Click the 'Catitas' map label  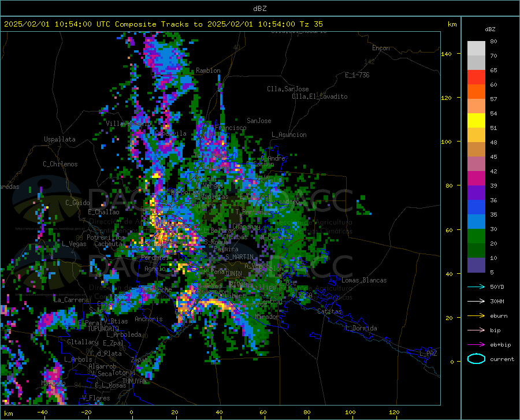329,311
